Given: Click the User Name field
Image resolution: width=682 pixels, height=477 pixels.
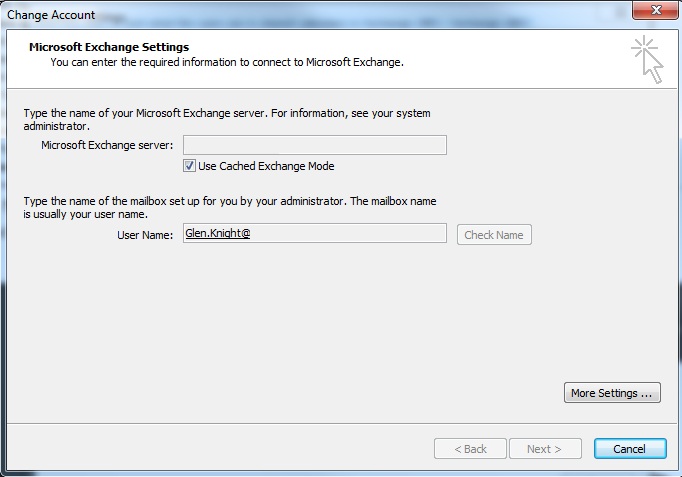Looking at the screenshot, I should point(314,233).
